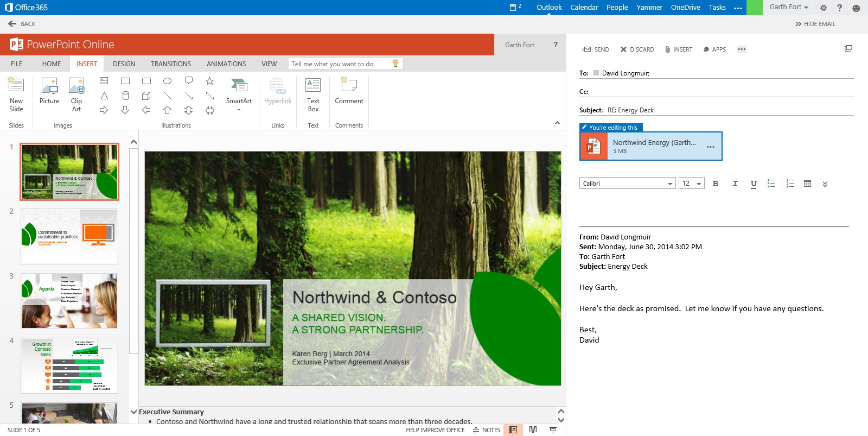Insert the up-down block arrow shape
868x436 pixels.
pos(189,110)
